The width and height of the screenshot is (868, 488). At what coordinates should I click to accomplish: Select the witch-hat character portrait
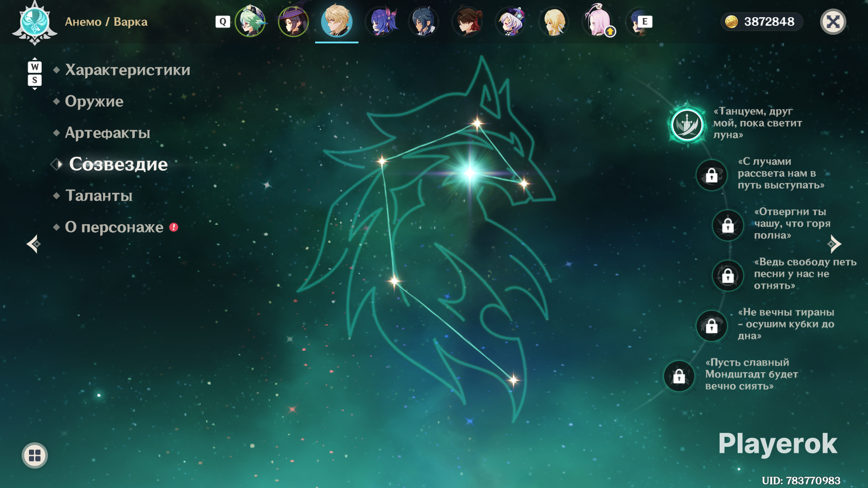293,21
